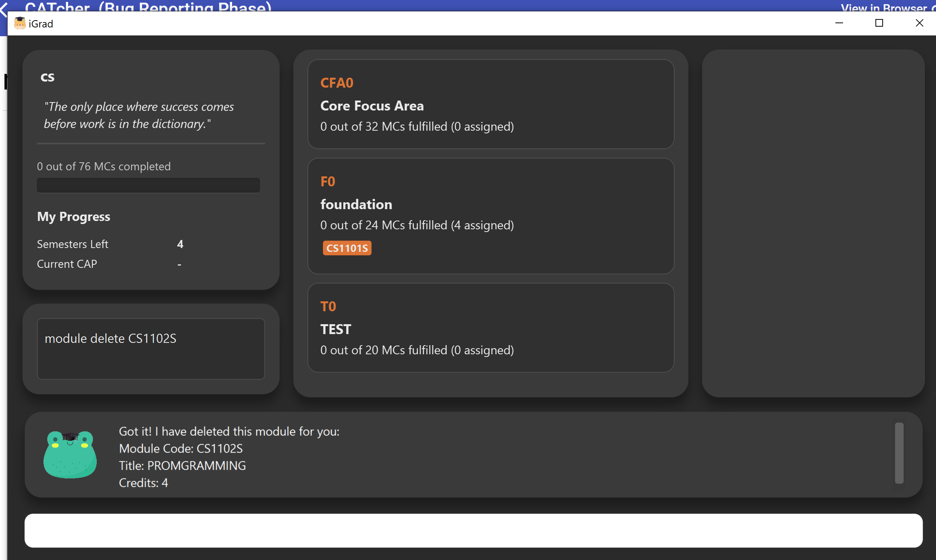Viewport: 936px width, 560px height.
Task: Minimize the iGrad window
Action: tap(839, 23)
